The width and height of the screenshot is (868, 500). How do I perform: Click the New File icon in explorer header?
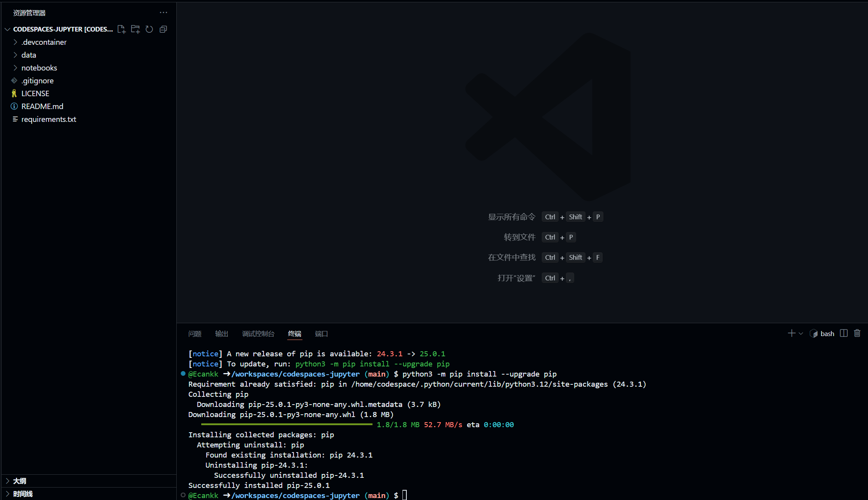(x=121, y=29)
